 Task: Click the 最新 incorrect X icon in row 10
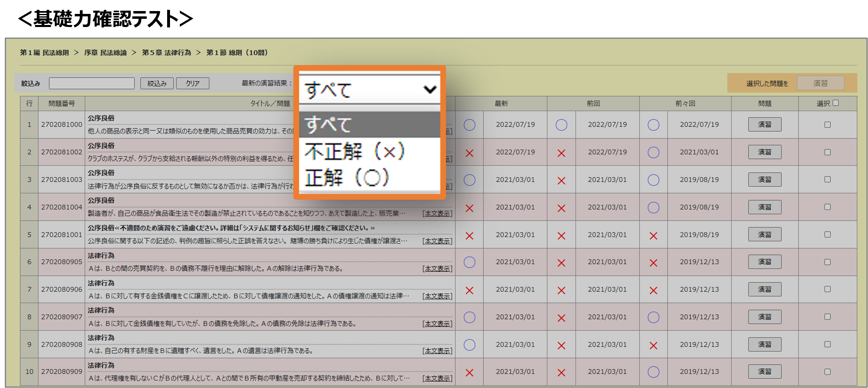click(469, 373)
